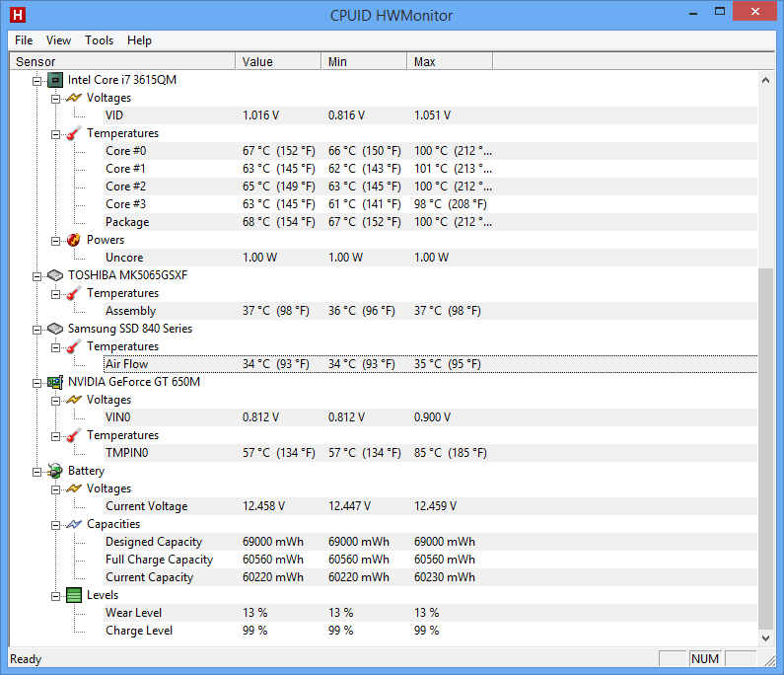This screenshot has height=675, width=784.
Task: Select the Current Capacity row
Action: (430, 577)
